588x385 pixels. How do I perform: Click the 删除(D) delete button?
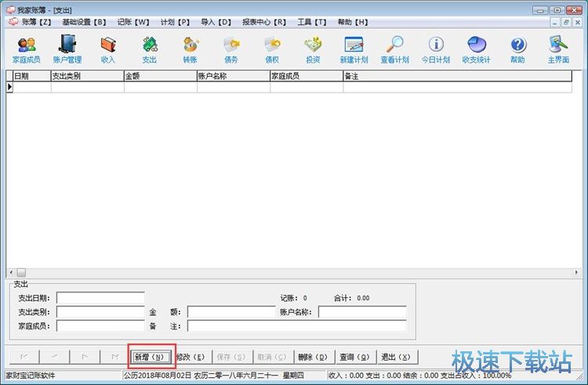coord(314,357)
